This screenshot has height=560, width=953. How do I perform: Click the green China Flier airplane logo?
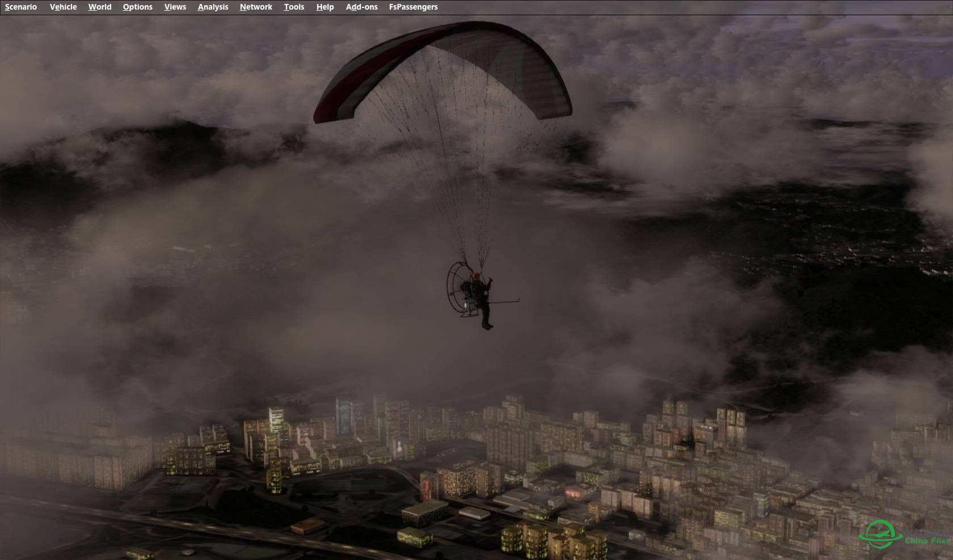click(x=880, y=534)
